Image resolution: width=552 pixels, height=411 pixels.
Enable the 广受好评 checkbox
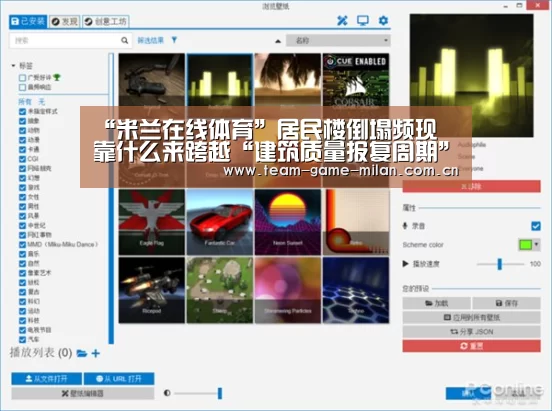(22, 77)
